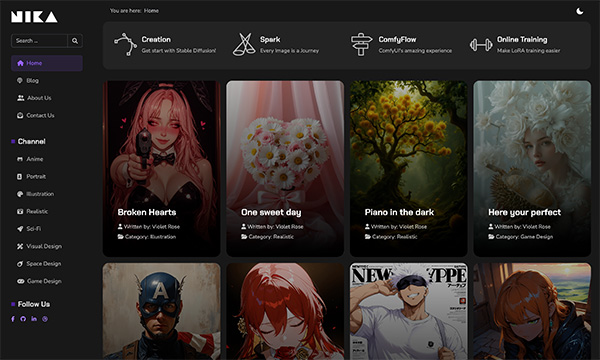Open Online Training feature title
The image size is (600, 360).
(x=522, y=39)
